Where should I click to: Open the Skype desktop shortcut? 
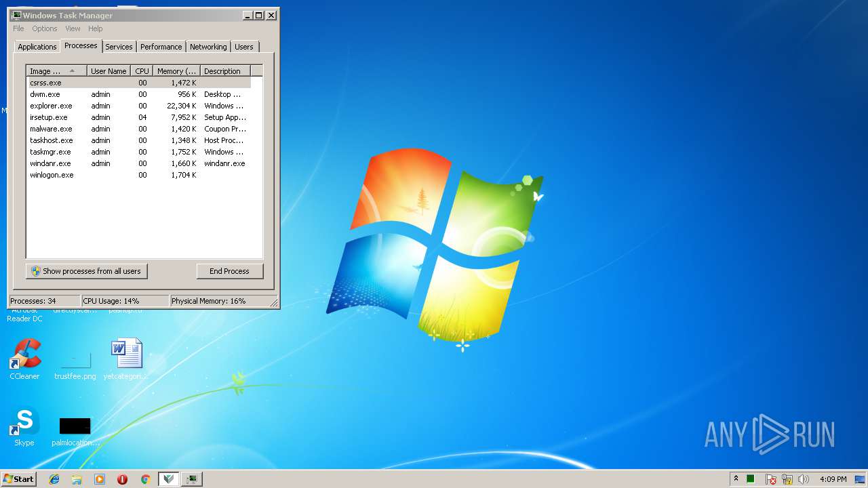(24, 427)
